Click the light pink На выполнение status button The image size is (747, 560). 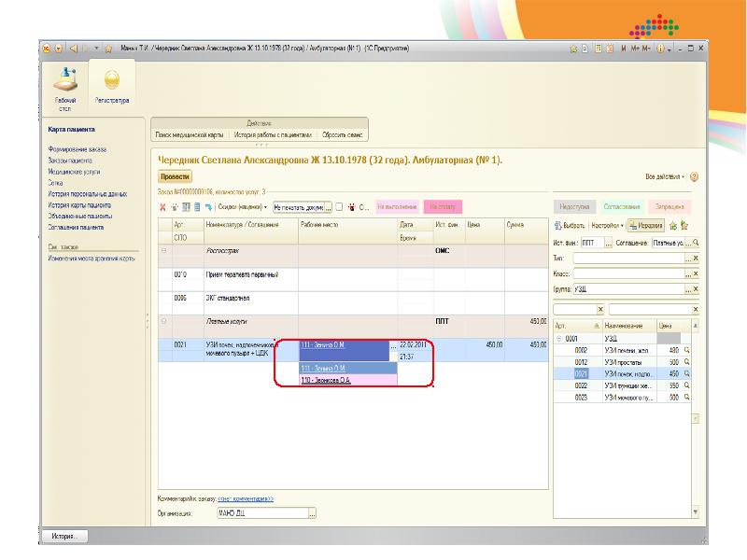398,206
